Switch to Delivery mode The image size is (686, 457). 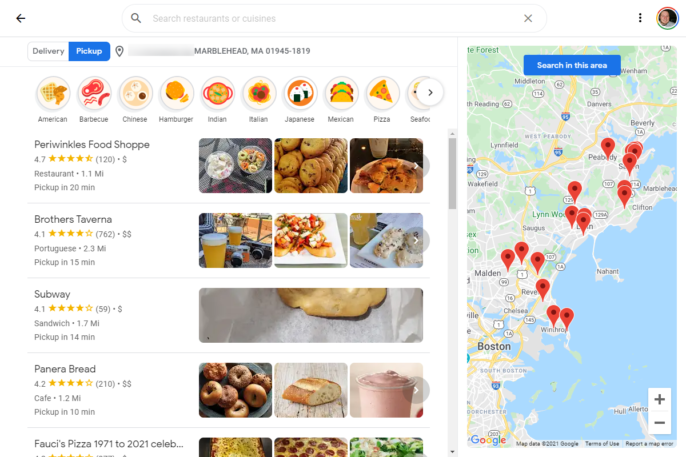click(x=48, y=51)
